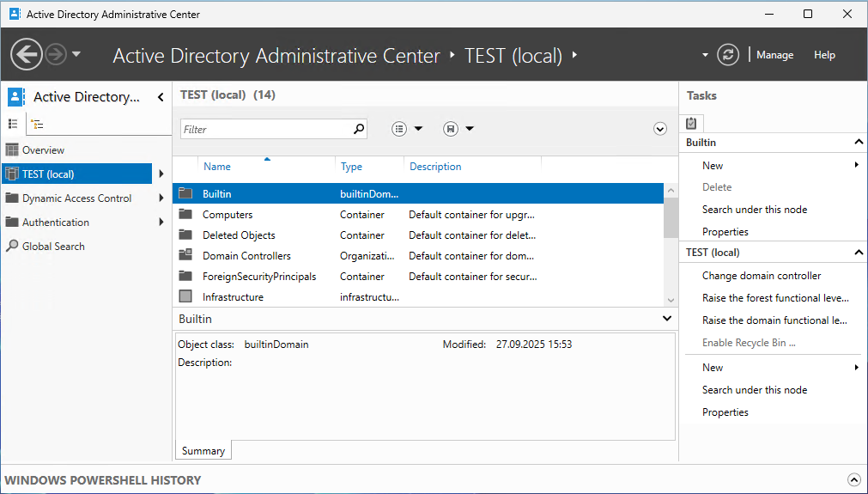Click Raise the forest functional level
868x494 pixels.
click(775, 298)
